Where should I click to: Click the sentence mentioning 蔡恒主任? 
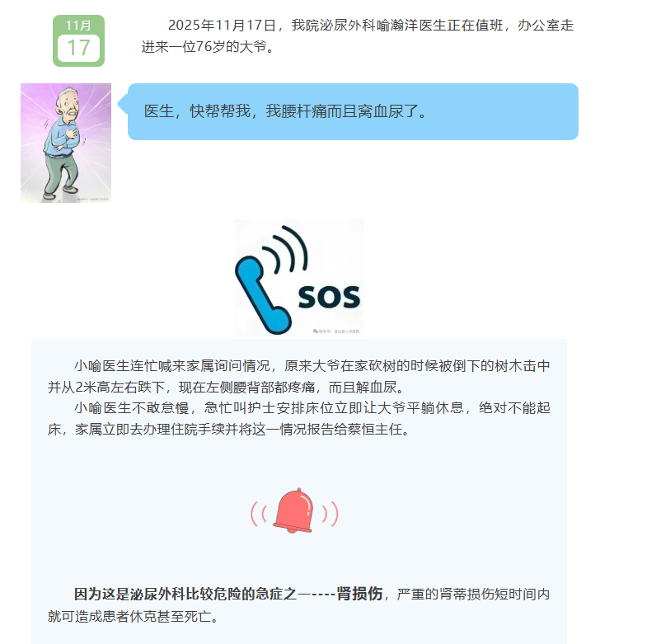(242, 430)
